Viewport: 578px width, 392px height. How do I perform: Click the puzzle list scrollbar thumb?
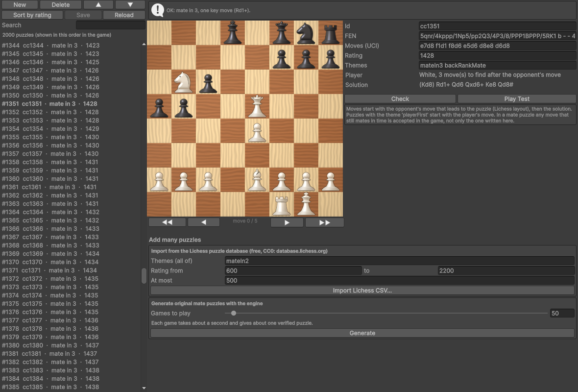(144, 275)
